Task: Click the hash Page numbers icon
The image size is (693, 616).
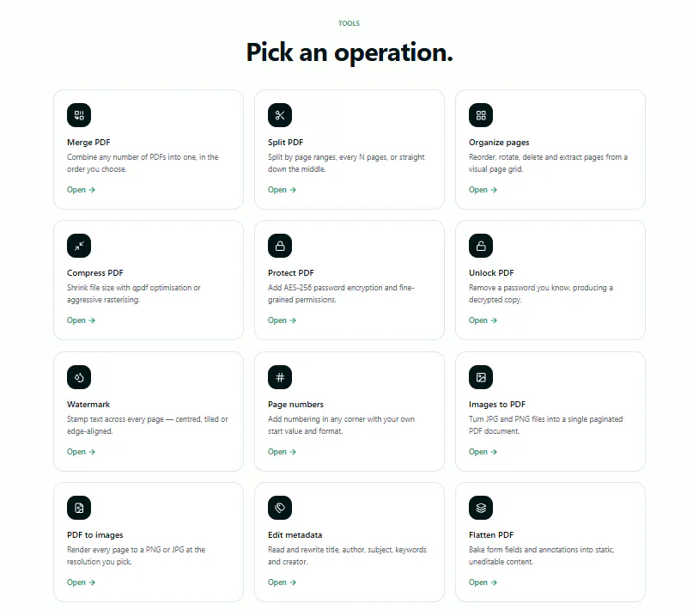Action: click(x=280, y=377)
